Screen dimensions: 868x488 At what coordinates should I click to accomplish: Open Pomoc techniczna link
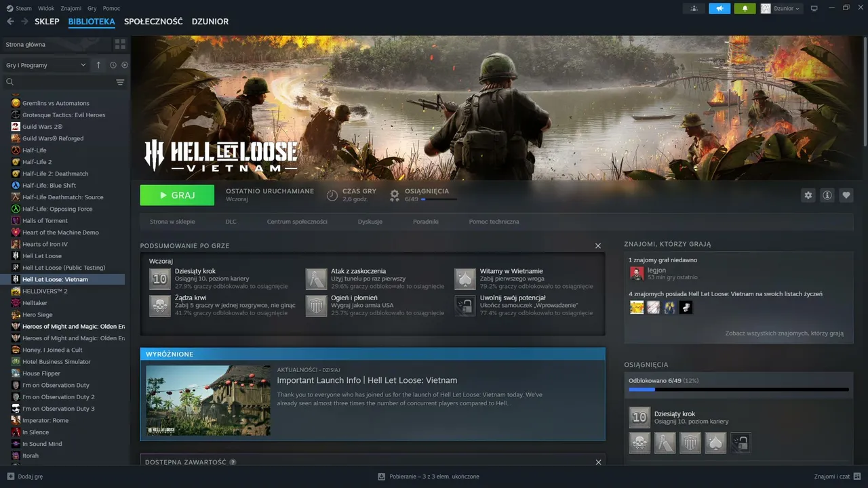[x=494, y=222]
